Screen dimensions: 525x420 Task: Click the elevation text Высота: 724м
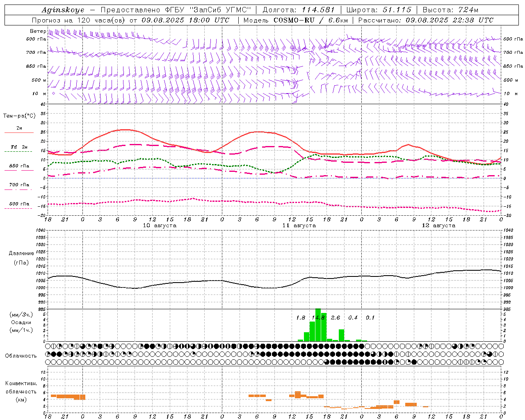coord(450,10)
